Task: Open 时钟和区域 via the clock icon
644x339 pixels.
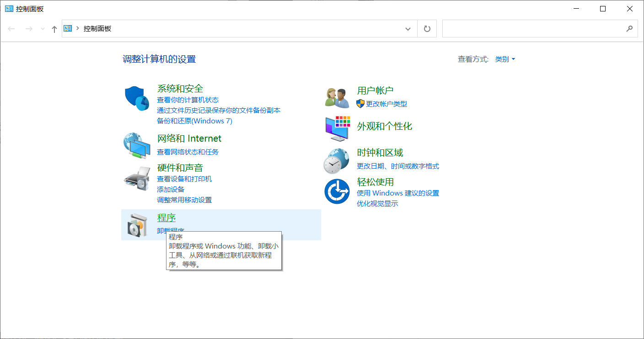Action: [337, 160]
